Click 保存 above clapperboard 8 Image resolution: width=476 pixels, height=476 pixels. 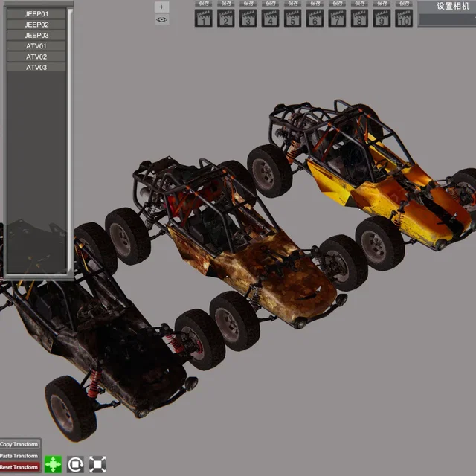click(x=359, y=4)
